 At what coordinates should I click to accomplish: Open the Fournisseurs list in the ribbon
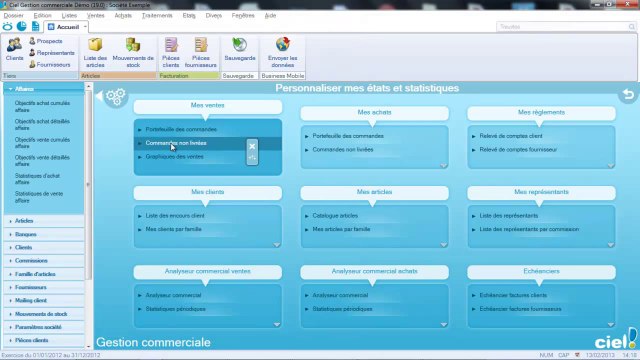click(x=49, y=64)
